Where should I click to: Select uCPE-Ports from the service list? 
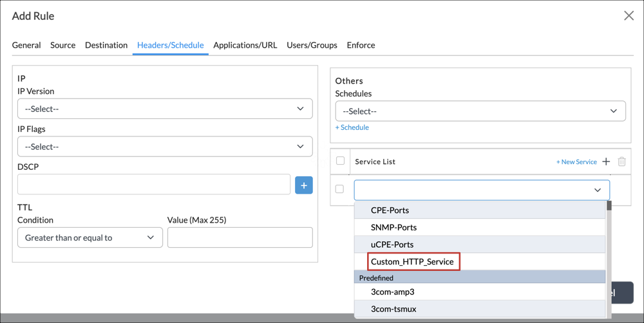[480, 245]
